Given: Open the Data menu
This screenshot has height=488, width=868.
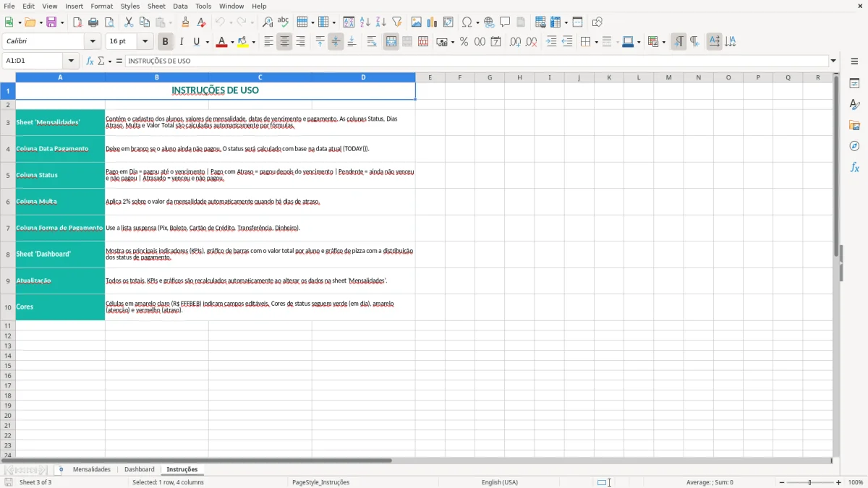Looking at the screenshot, I should click(180, 6).
